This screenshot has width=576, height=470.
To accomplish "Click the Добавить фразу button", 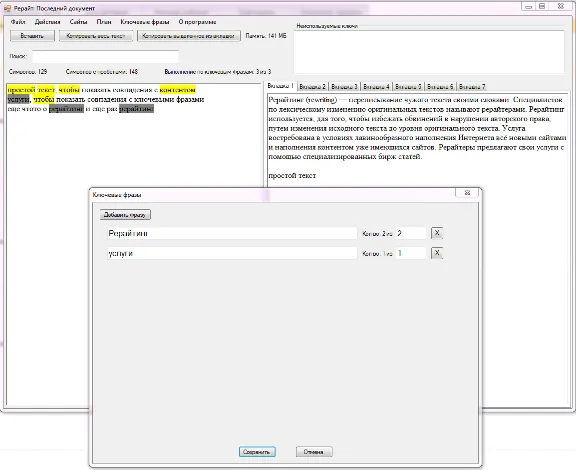I will pyautogui.click(x=125, y=215).
